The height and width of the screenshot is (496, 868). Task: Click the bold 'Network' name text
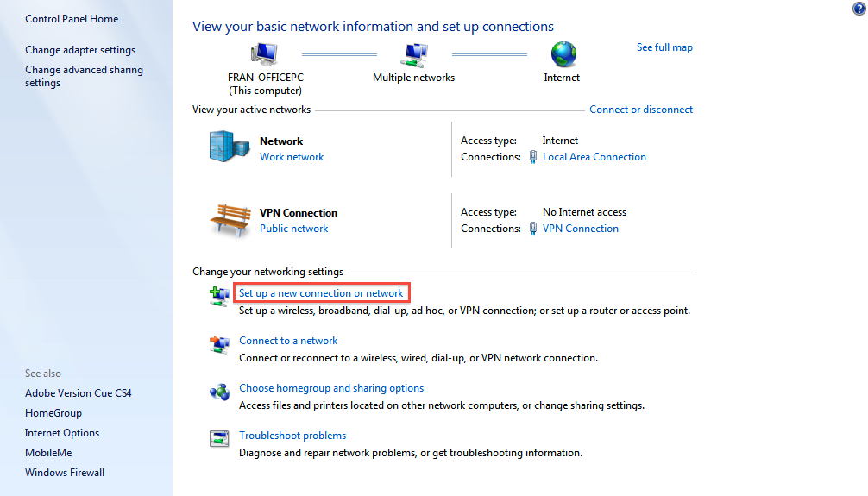(x=281, y=141)
